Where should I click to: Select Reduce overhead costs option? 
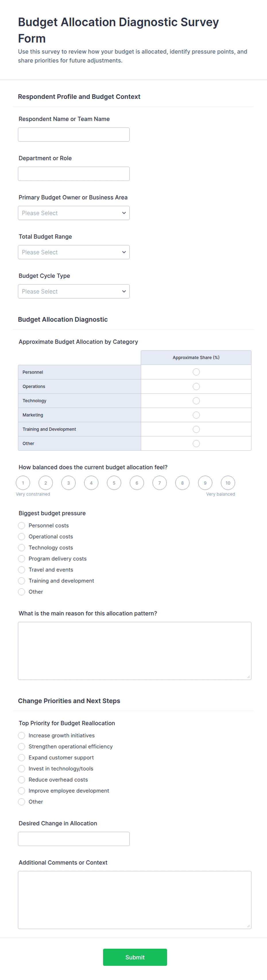22,780
